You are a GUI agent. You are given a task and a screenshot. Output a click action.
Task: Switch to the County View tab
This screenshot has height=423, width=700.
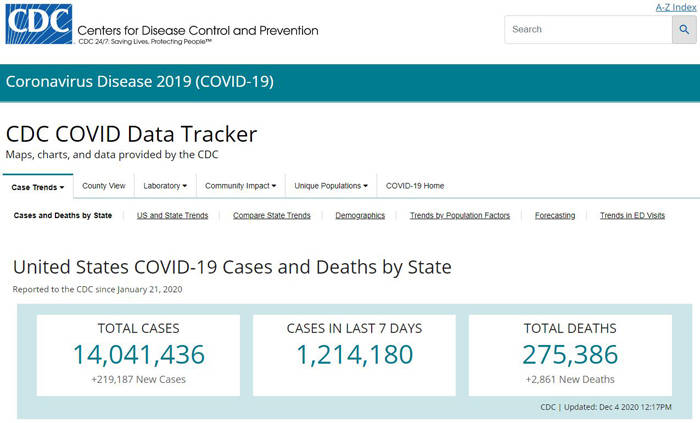click(104, 186)
